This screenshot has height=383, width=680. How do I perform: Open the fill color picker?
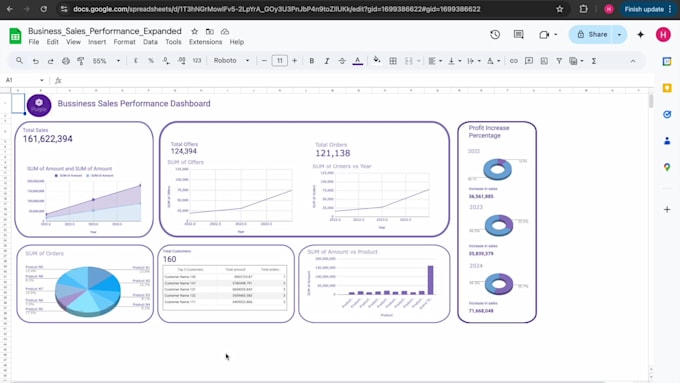(x=377, y=61)
